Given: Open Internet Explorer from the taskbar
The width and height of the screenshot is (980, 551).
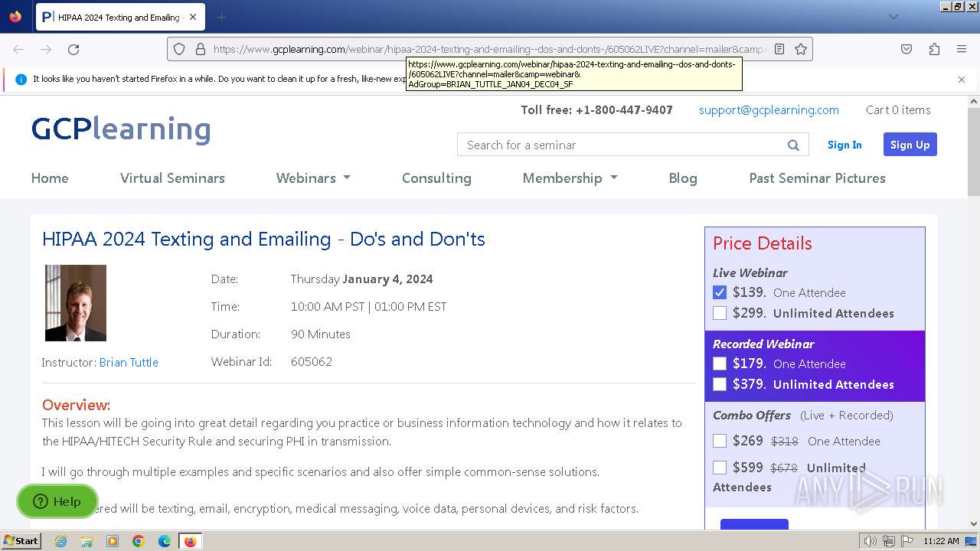Looking at the screenshot, I should pyautogui.click(x=60, y=541).
